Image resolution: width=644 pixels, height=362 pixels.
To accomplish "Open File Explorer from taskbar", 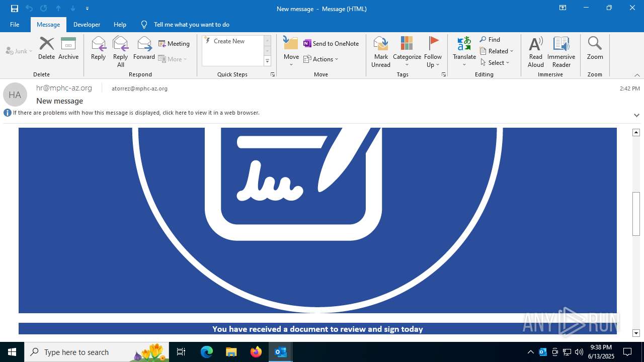I will pyautogui.click(x=231, y=352).
